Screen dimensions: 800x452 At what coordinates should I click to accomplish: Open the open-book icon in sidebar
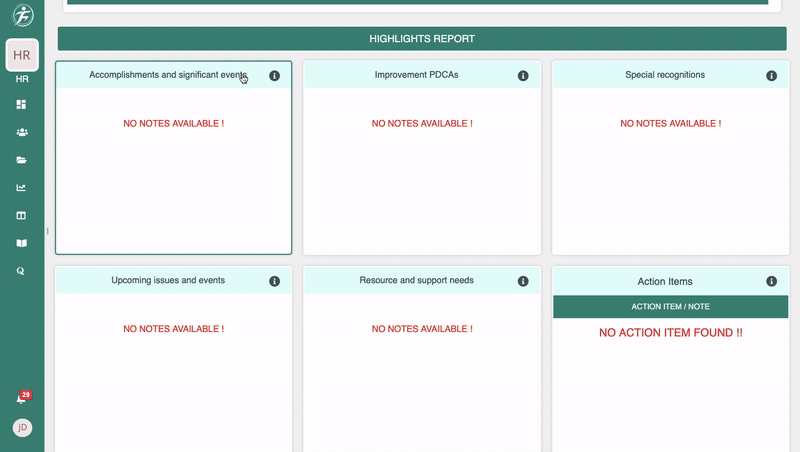(x=21, y=243)
